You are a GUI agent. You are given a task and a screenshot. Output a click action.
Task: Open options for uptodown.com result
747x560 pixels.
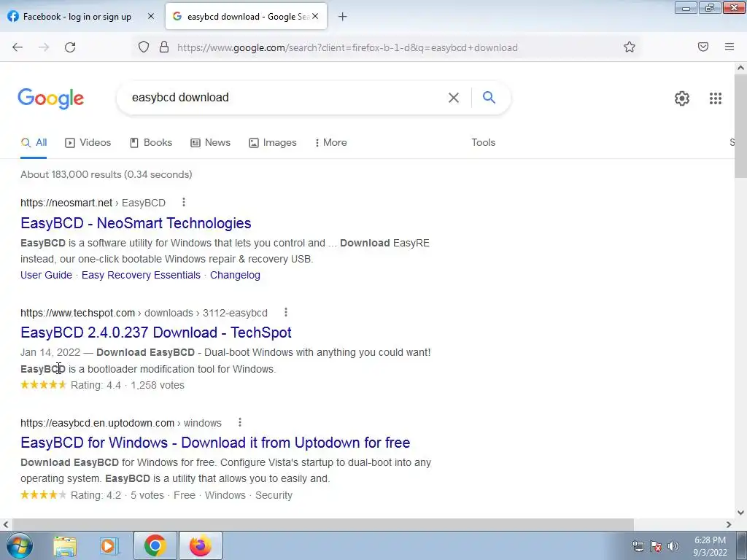(x=240, y=422)
